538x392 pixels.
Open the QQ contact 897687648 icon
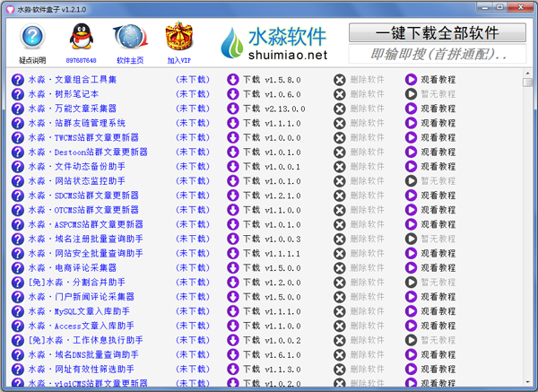coord(80,38)
